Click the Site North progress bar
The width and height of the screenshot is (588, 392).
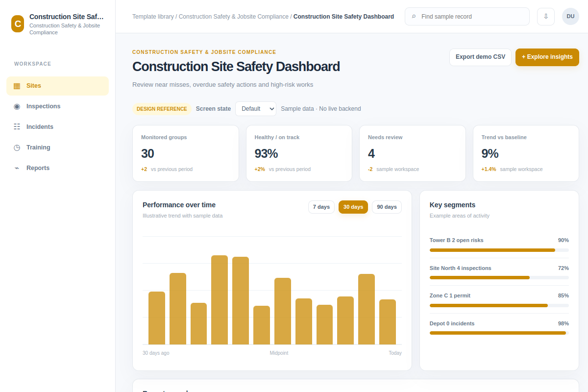tap(499, 277)
